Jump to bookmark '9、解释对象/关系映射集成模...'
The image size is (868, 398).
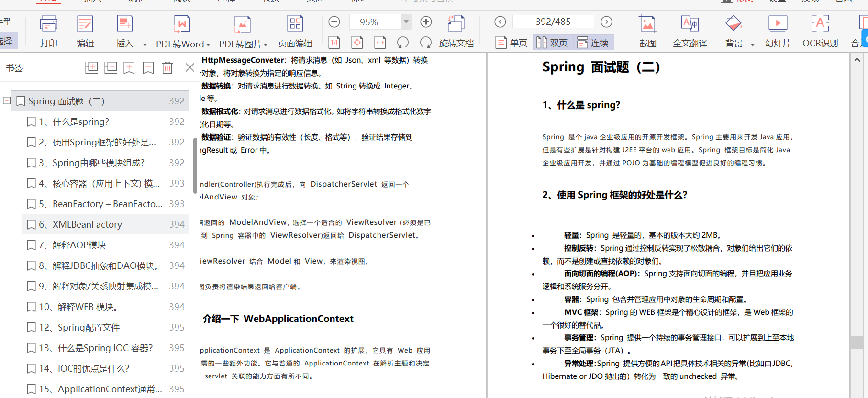coord(99,286)
